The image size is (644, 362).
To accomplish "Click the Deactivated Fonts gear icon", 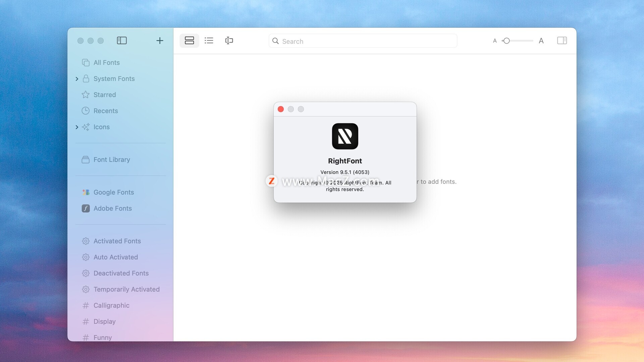I will (x=86, y=273).
